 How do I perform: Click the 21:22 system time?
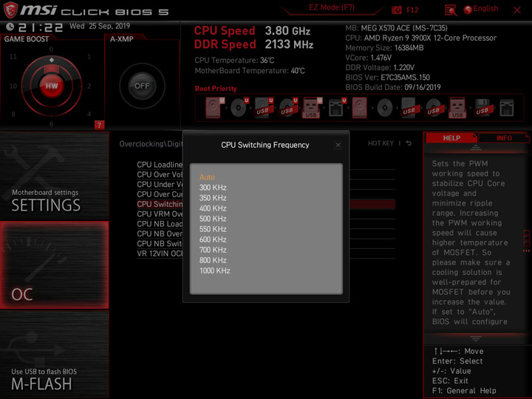[41, 27]
